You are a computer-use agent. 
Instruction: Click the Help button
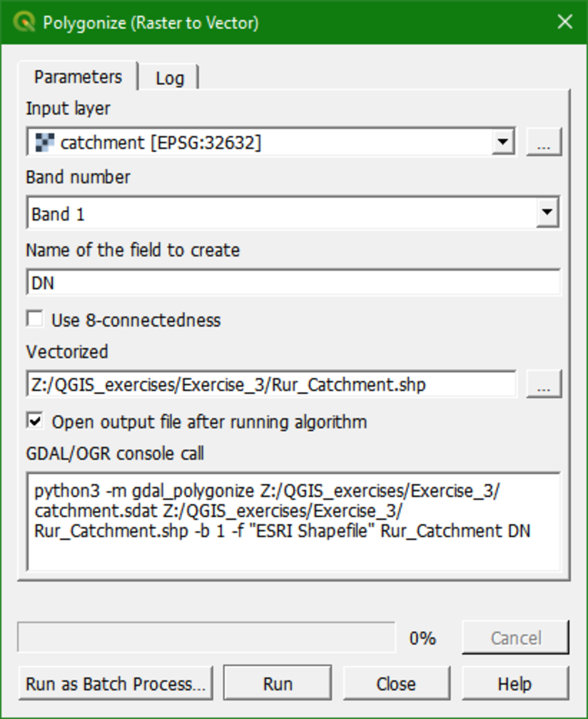pos(515,683)
